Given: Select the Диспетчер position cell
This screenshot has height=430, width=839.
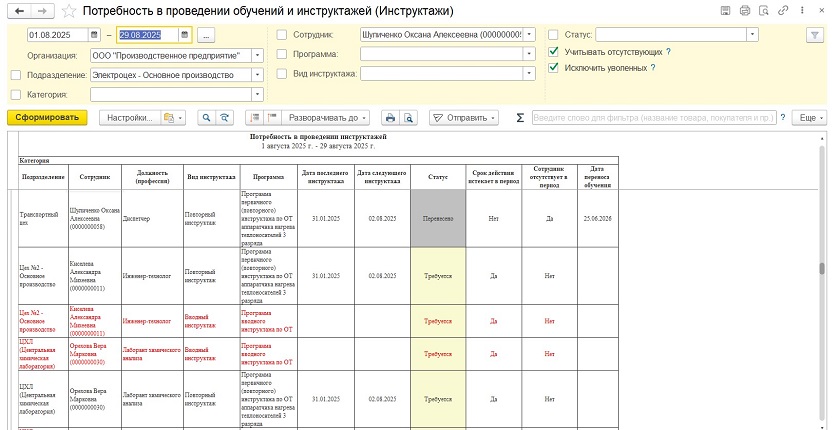Looking at the screenshot, I should click(x=152, y=218).
